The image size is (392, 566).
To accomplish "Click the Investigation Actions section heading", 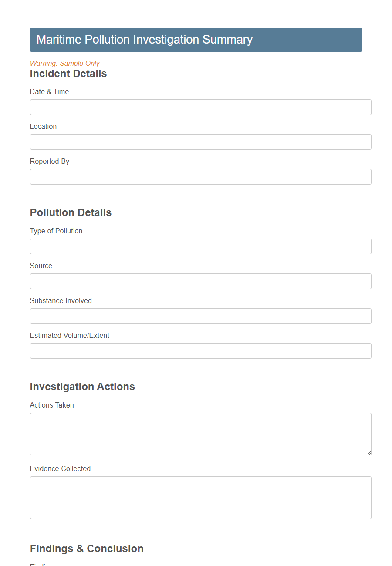I will tap(82, 387).
